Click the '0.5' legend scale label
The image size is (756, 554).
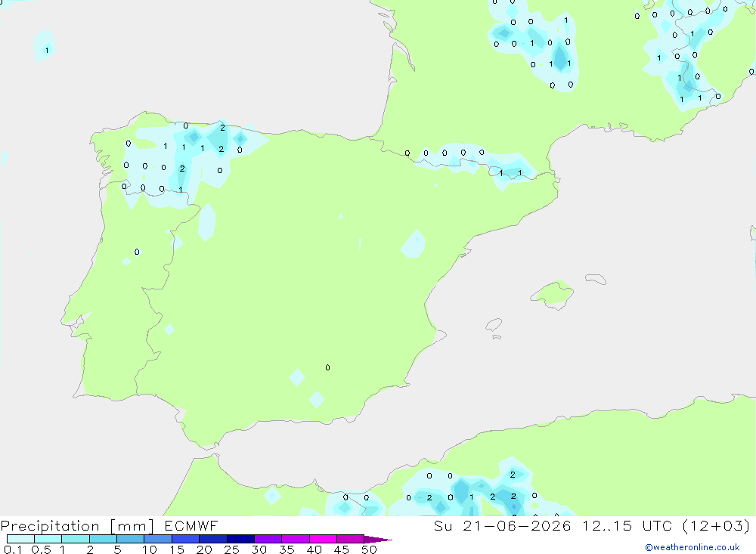(x=41, y=549)
